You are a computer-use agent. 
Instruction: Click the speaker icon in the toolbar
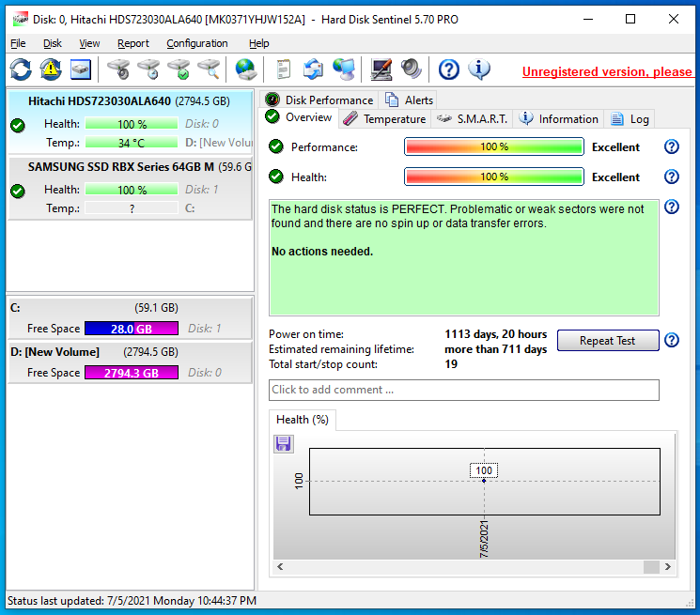[411, 69]
